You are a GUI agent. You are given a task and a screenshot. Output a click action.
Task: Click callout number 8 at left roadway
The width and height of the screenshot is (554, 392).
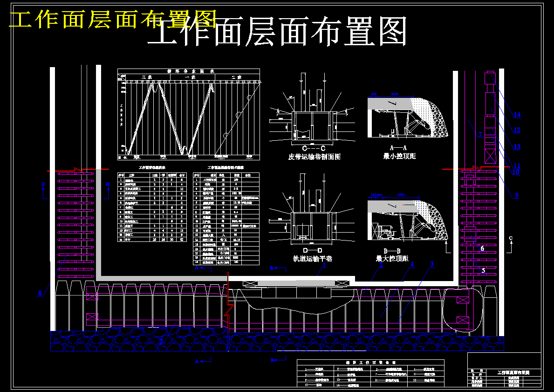coord(40,293)
